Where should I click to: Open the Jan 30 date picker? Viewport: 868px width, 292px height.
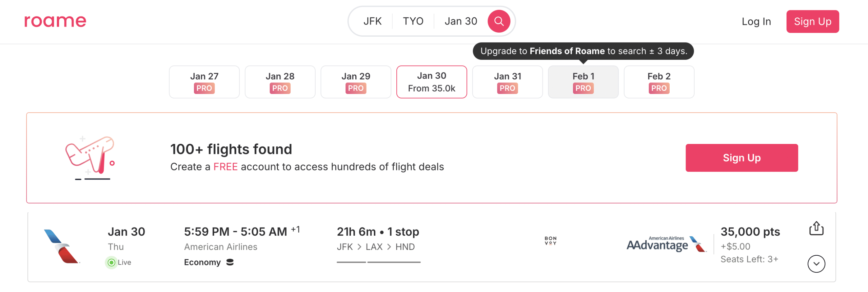point(460,21)
